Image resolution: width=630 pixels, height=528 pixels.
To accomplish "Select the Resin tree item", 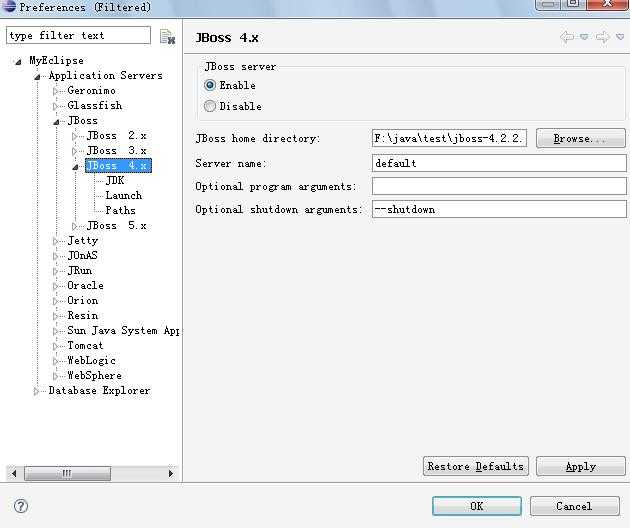I will [83, 315].
